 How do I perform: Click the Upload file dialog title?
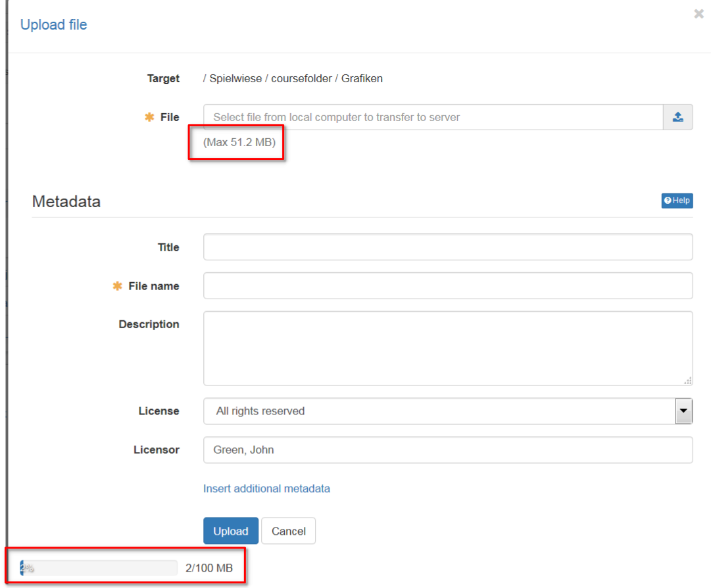click(x=54, y=25)
